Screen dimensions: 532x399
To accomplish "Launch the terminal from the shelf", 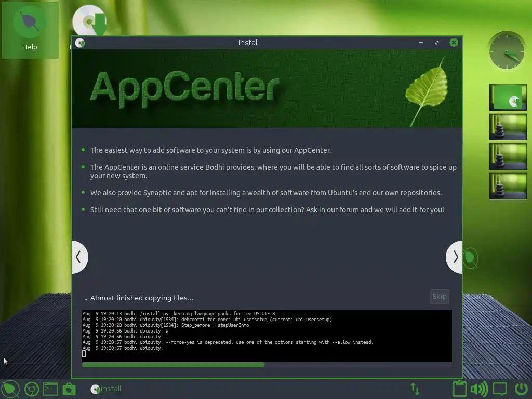I will coord(50,389).
